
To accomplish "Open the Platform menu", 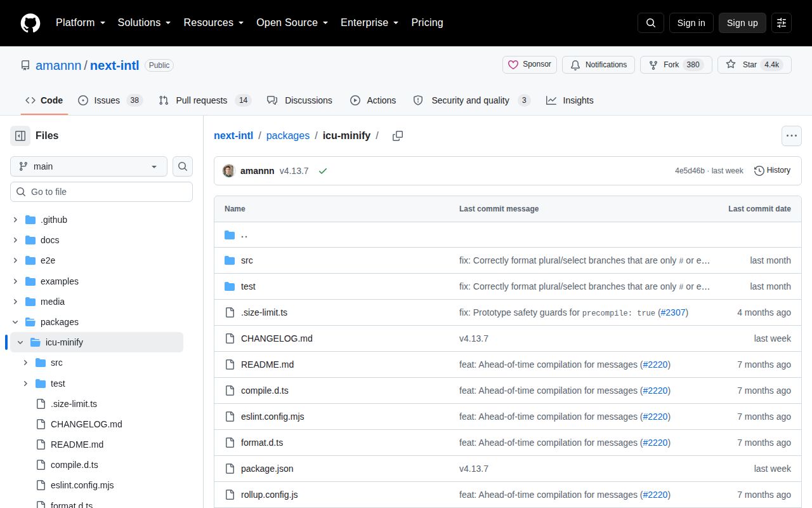I will 81,22.
